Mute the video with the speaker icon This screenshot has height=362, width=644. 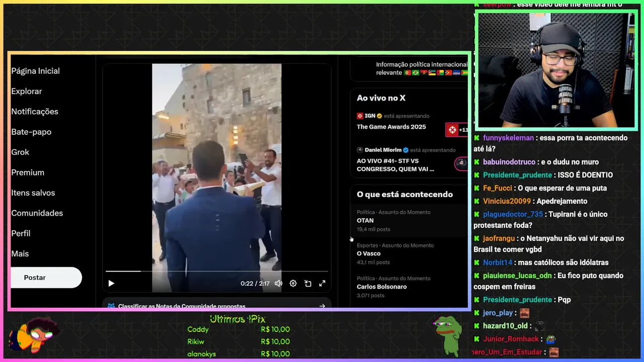(x=278, y=284)
